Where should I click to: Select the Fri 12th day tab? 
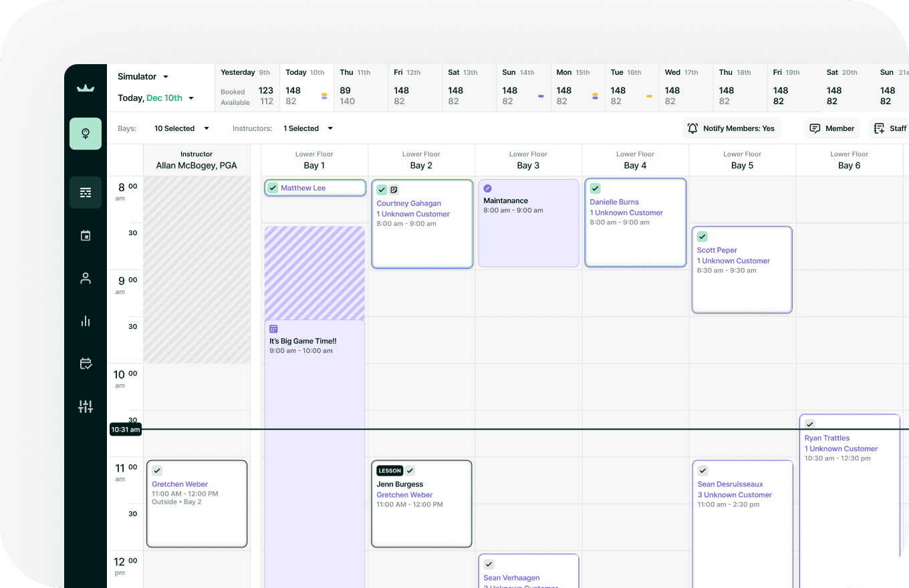(x=414, y=88)
